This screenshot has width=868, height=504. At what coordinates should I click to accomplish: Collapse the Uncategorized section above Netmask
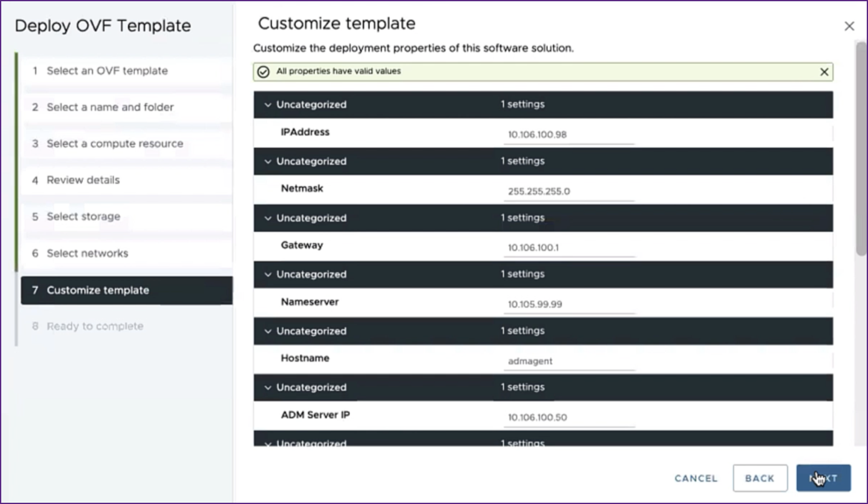268,162
